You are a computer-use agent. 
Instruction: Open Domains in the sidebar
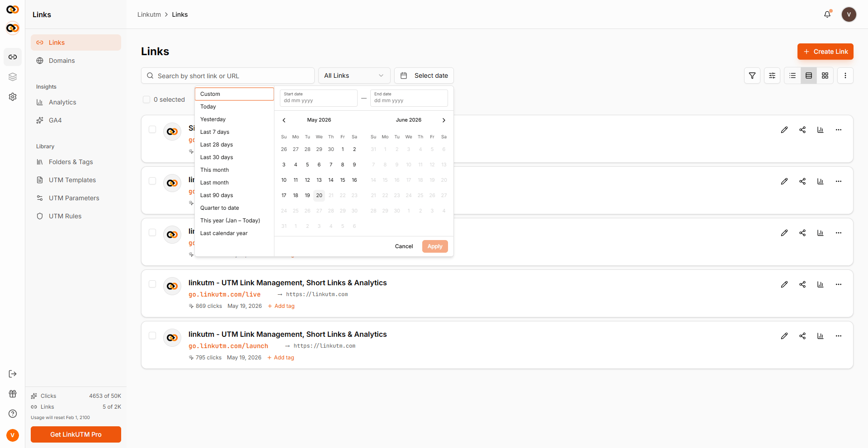pyautogui.click(x=76, y=61)
